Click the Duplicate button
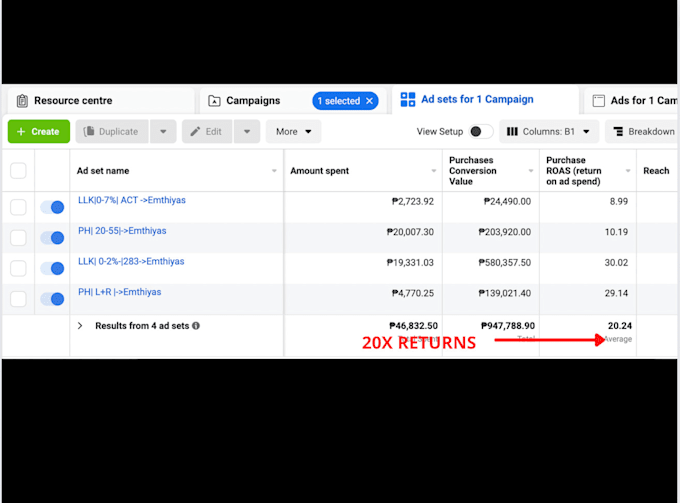The width and height of the screenshot is (680, 503). pyautogui.click(x=112, y=131)
